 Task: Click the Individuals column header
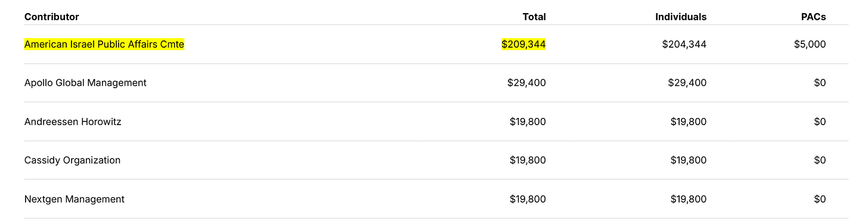pyautogui.click(x=681, y=17)
